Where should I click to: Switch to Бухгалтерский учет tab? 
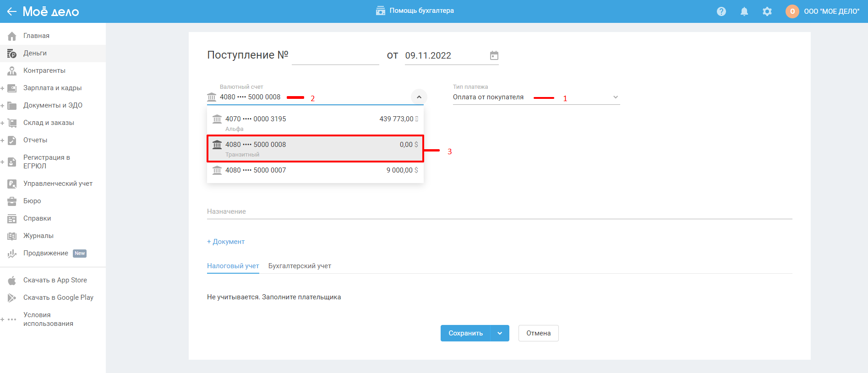pos(300,266)
